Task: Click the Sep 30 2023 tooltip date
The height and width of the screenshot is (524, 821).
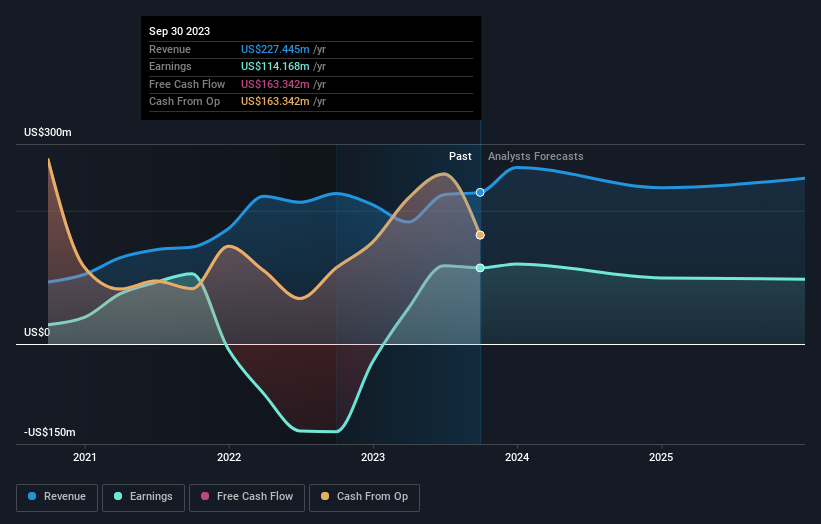Action: coord(180,31)
